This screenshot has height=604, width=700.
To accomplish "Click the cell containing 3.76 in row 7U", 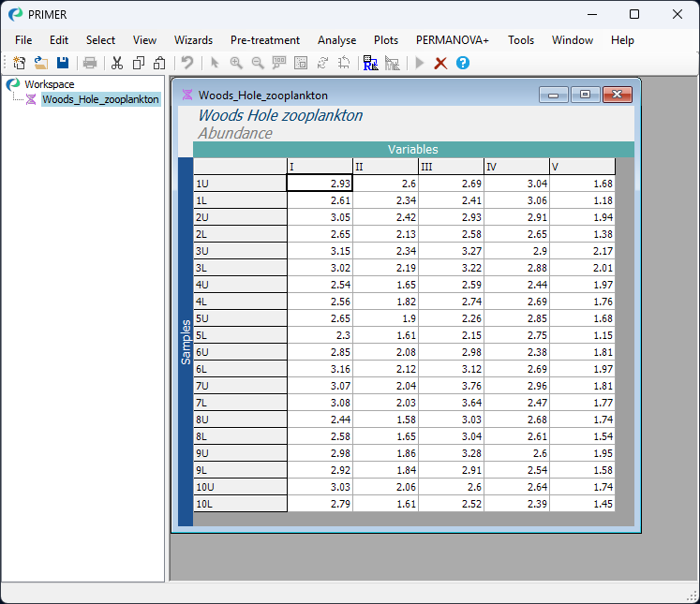I will [450, 386].
